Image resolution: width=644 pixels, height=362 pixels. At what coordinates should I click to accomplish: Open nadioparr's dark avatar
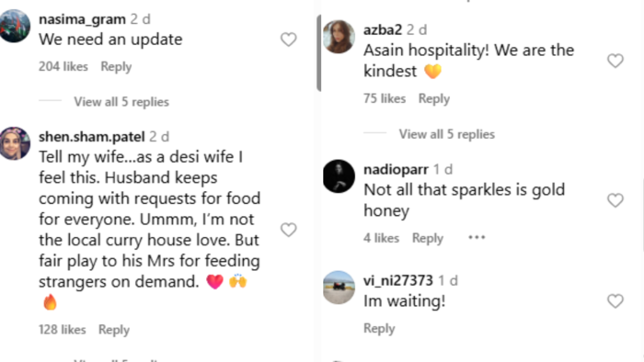click(x=339, y=176)
